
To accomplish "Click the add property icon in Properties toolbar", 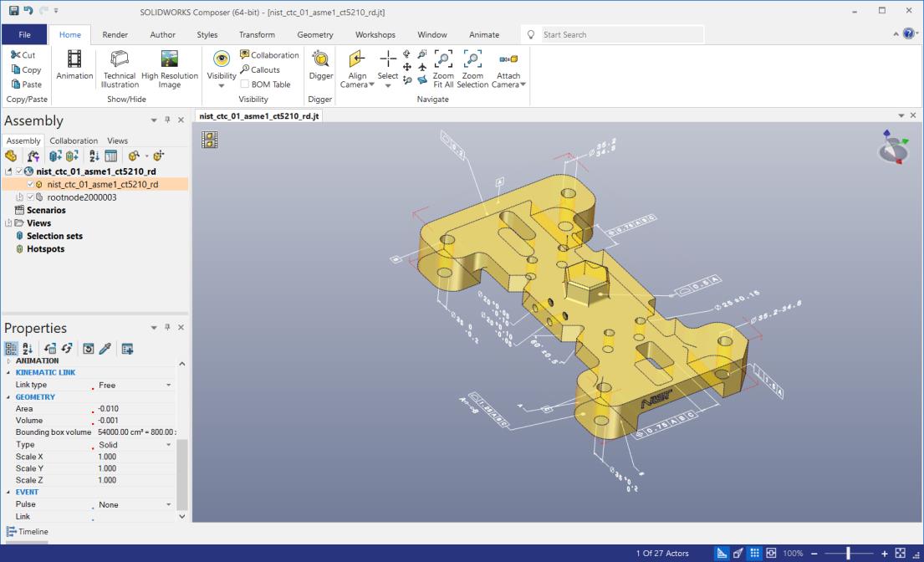I will pyautogui.click(x=127, y=349).
